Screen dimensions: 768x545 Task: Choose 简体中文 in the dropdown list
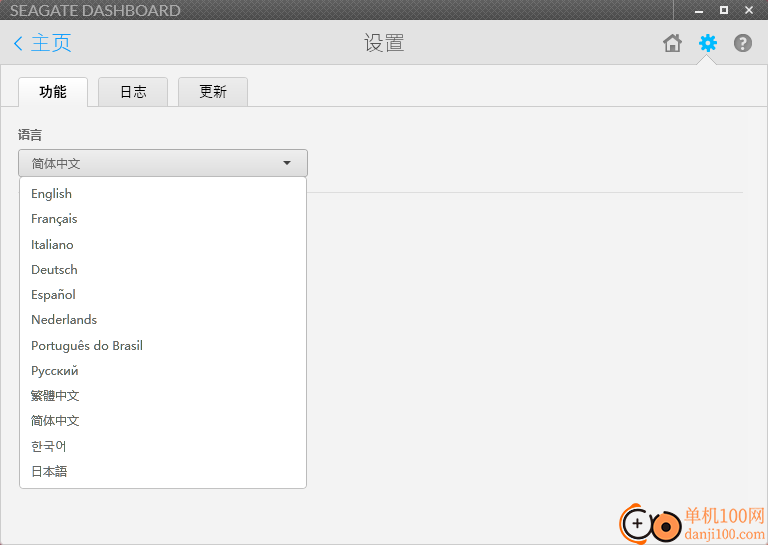[163, 421]
